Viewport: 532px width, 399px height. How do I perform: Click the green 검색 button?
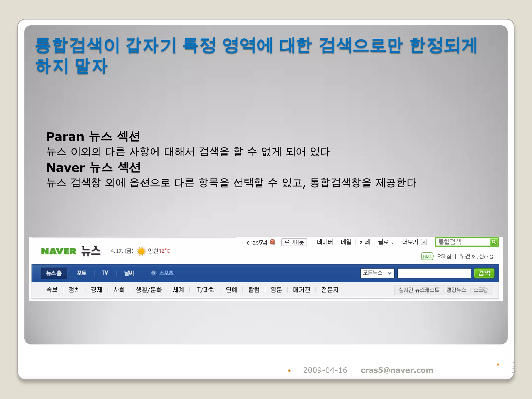(484, 273)
